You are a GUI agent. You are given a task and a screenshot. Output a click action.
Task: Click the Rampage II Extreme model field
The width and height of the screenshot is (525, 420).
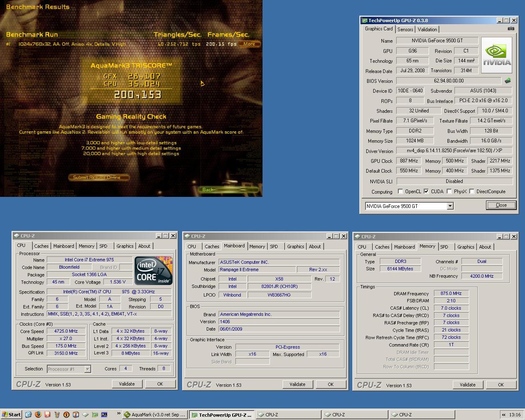point(258,270)
